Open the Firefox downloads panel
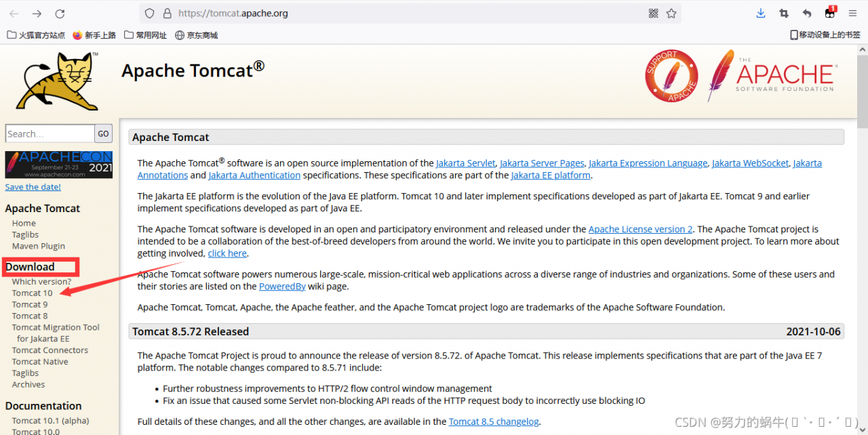Screen dimensions: 868x435 tap(761, 14)
